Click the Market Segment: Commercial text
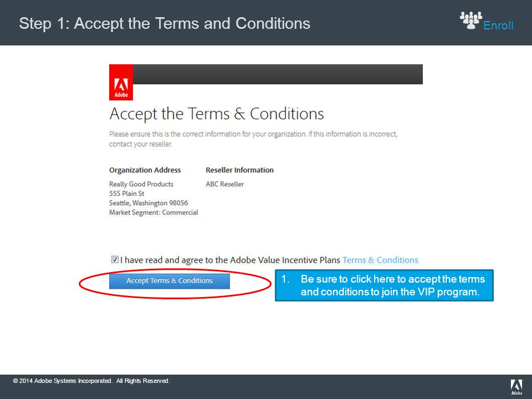 (154, 212)
